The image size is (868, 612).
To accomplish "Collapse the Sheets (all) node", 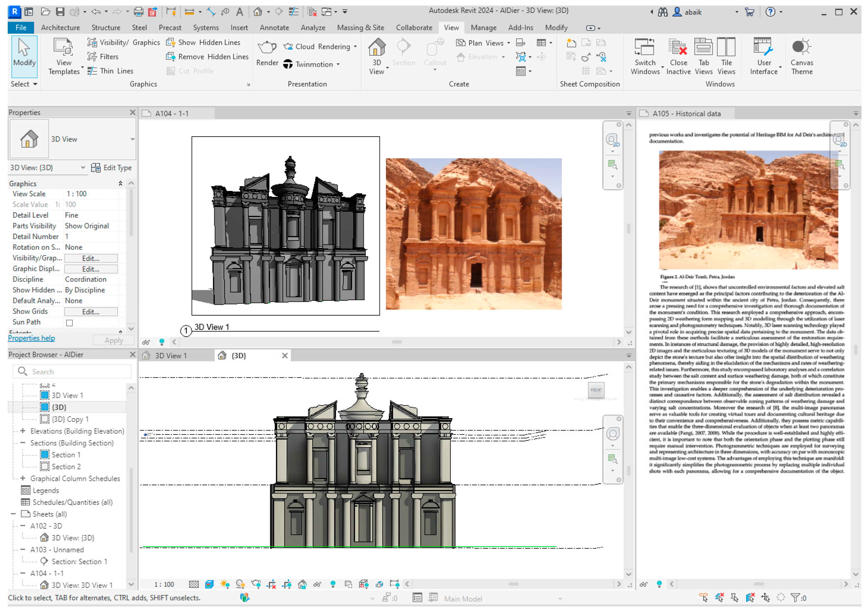I will (13, 514).
